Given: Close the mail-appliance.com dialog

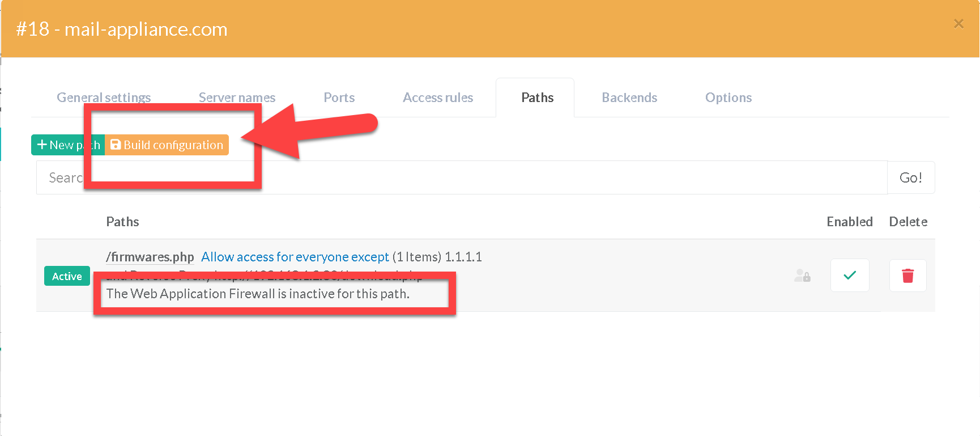Looking at the screenshot, I should (x=958, y=24).
